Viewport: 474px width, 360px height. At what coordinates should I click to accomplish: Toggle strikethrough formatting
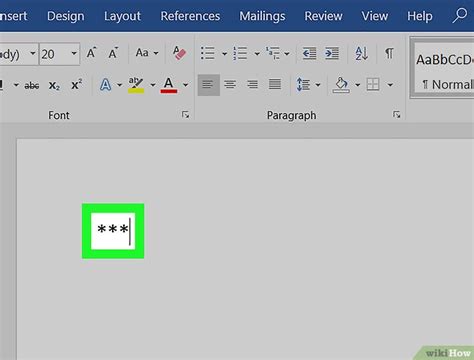coord(32,86)
